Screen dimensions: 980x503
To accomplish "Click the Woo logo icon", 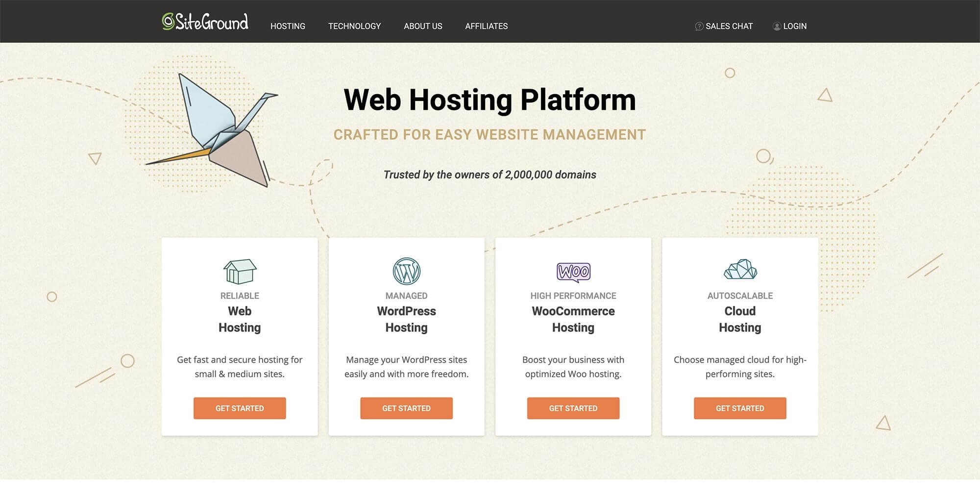I will pos(573,272).
